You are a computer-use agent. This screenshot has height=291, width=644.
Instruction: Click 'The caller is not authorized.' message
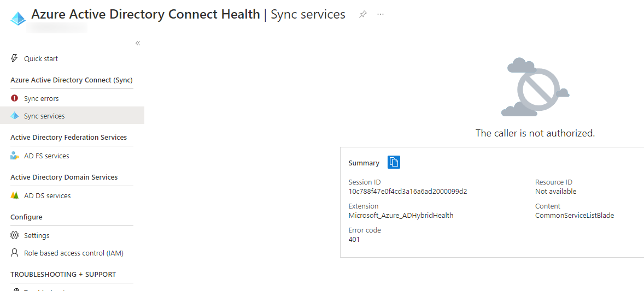coord(535,133)
